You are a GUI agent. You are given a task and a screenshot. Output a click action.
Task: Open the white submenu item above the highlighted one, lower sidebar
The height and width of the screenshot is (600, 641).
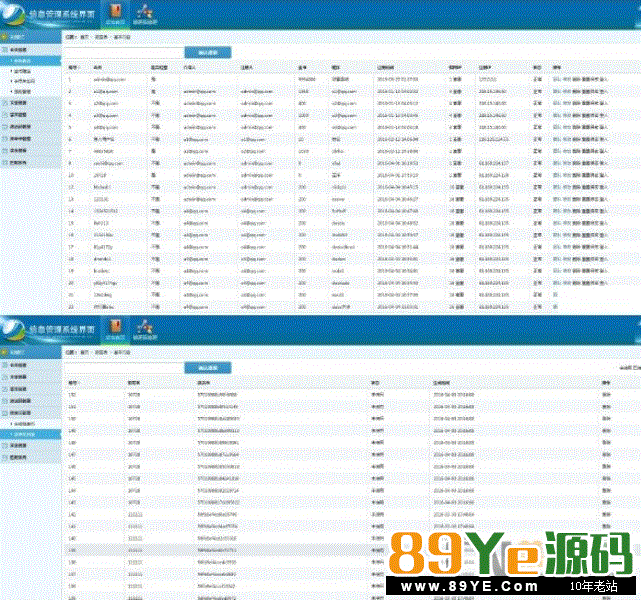[31, 424]
